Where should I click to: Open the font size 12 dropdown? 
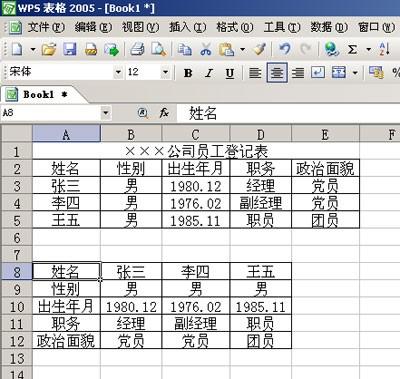tap(165, 72)
